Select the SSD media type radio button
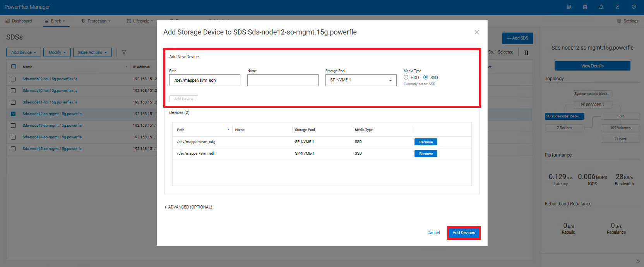The image size is (644, 267). tap(426, 78)
